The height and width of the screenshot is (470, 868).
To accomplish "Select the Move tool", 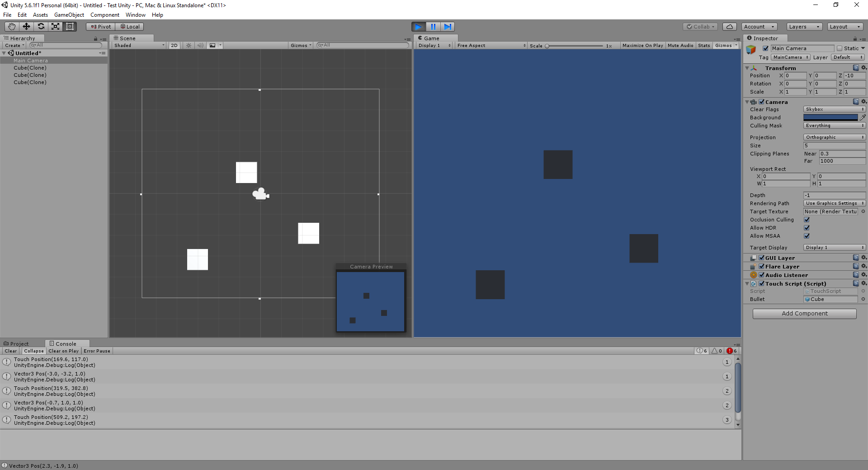I will point(26,27).
